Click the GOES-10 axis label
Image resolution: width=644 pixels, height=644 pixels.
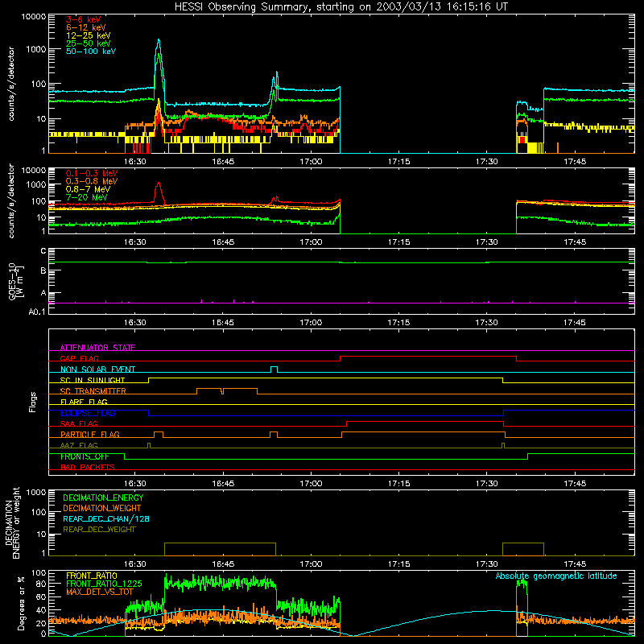pos(16,281)
